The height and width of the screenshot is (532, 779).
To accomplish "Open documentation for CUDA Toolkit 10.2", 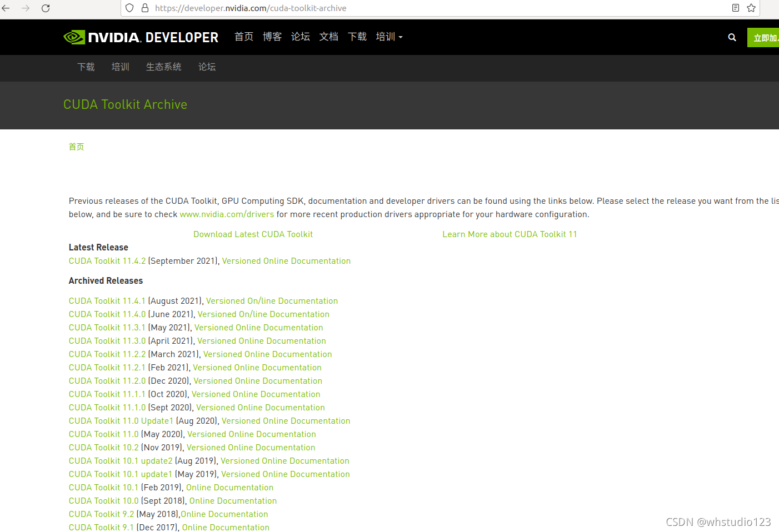I will (251, 448).
